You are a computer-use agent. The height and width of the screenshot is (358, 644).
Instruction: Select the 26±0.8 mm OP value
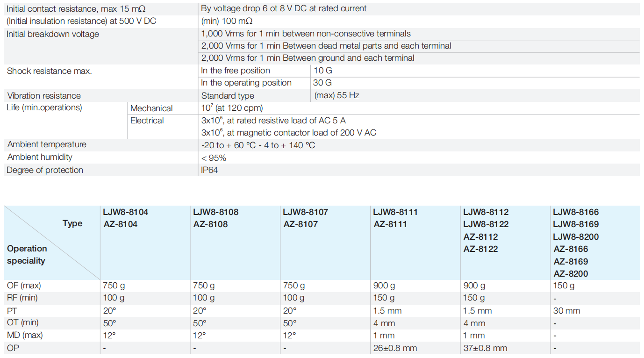point(395,348)
